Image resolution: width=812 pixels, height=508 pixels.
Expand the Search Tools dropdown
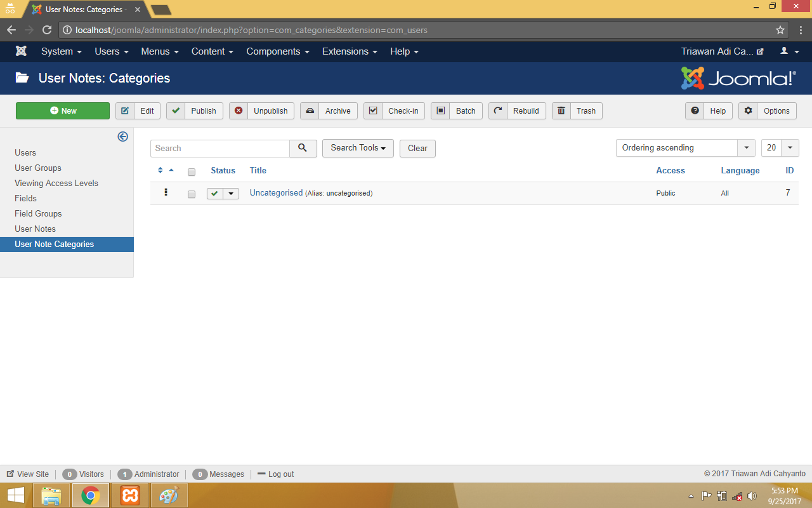(x=358, y=148)
